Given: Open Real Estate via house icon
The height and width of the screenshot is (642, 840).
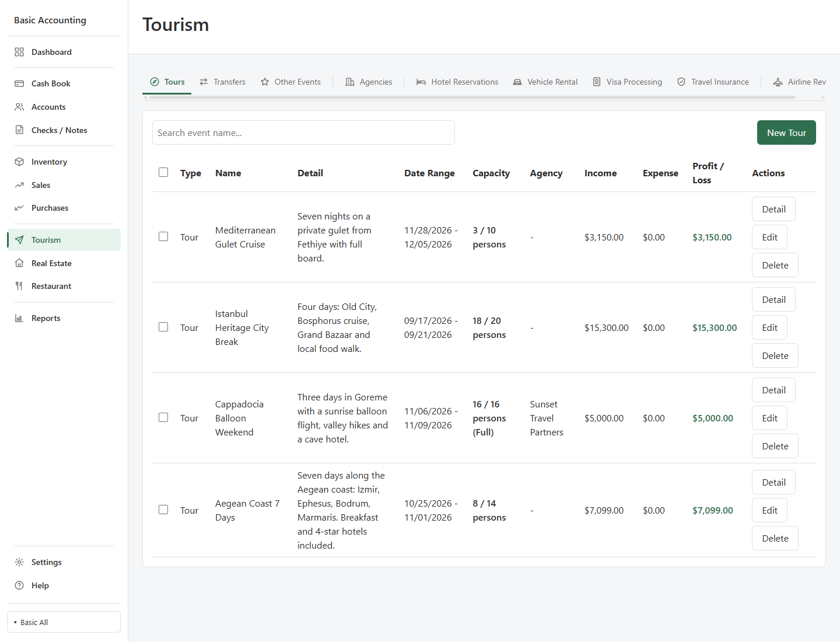Looking at the screenshot, I should point(19,263).
